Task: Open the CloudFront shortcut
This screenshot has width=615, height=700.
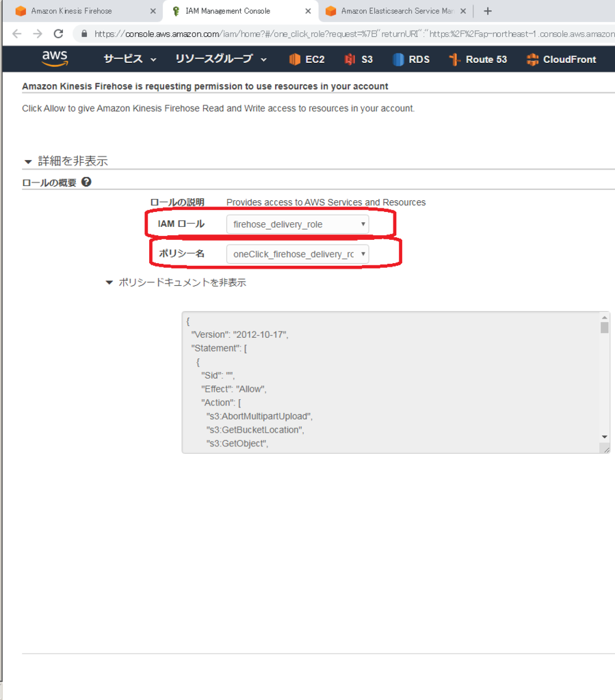Action: tap(562, 59)
